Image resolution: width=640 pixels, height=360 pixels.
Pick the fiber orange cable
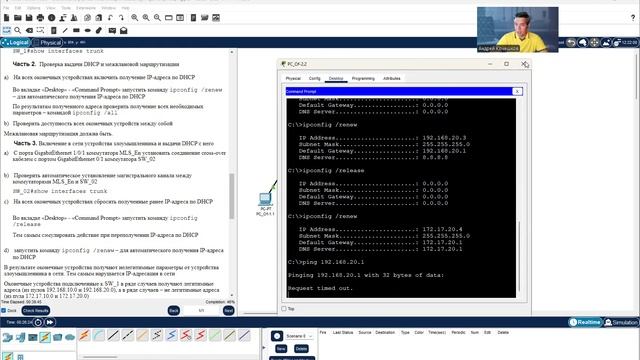pyautogui.click(x=142, y=336)
